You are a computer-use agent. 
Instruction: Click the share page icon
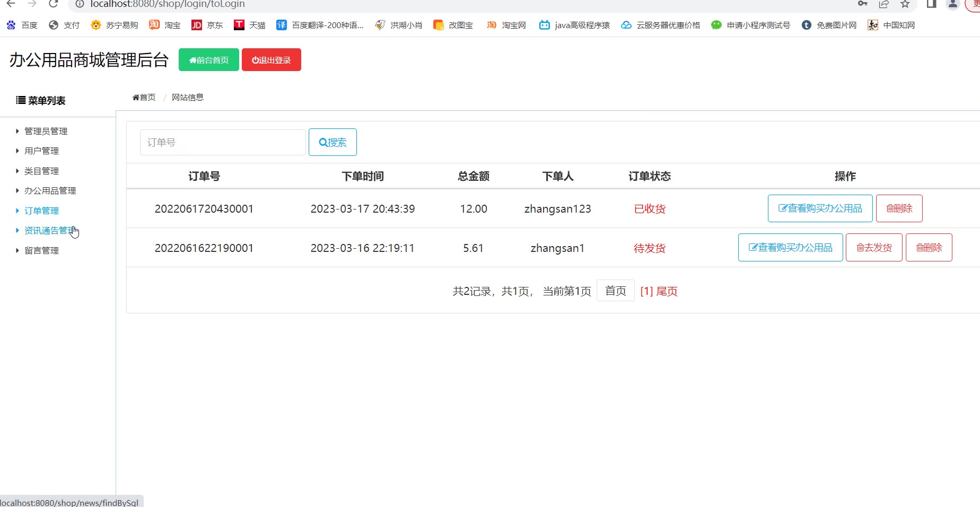[x=884, y=4]
